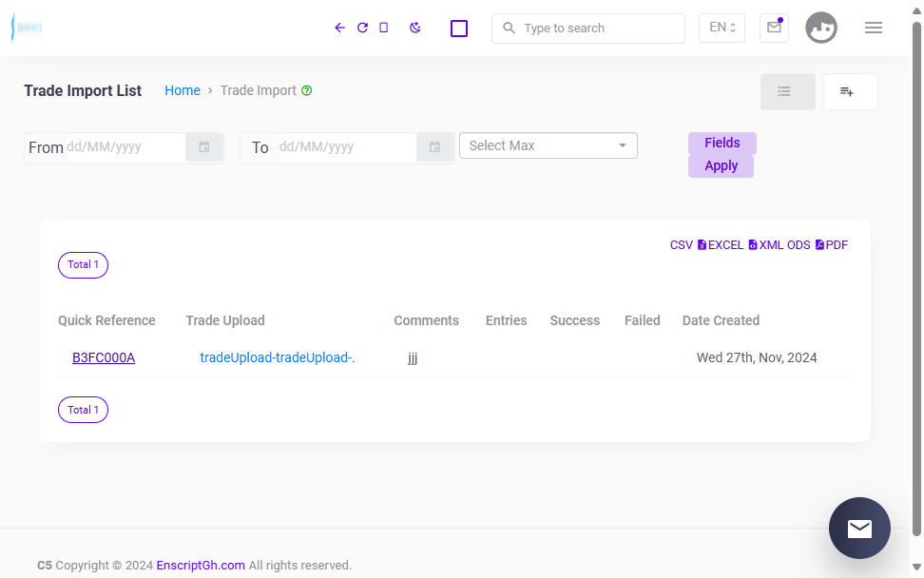
Task: Click the app logo in header
Action: tap(27, 28)
